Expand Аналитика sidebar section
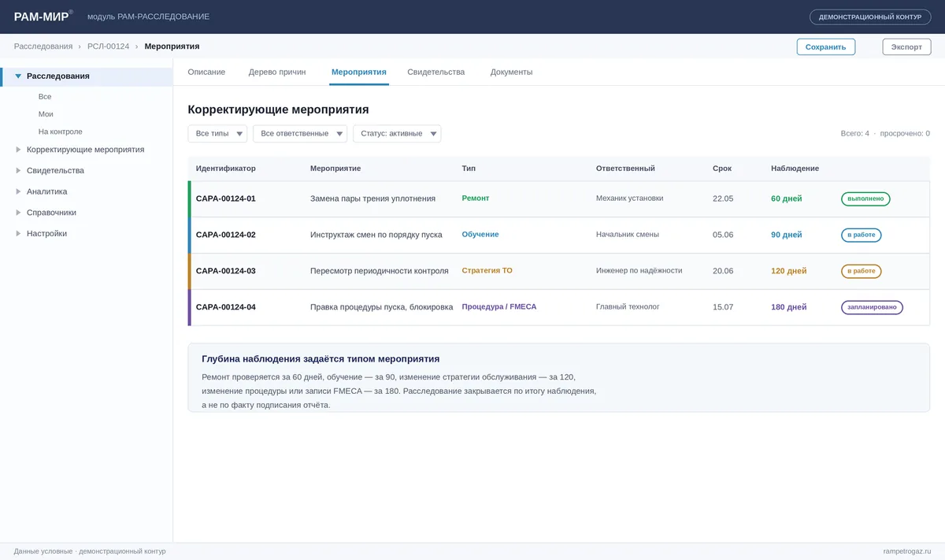Viewport: 945px width, 560px height. coord(18,191)
